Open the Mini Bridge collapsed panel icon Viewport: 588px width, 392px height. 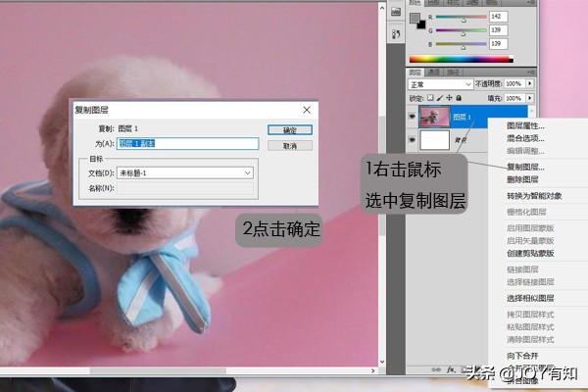point(396,12)
